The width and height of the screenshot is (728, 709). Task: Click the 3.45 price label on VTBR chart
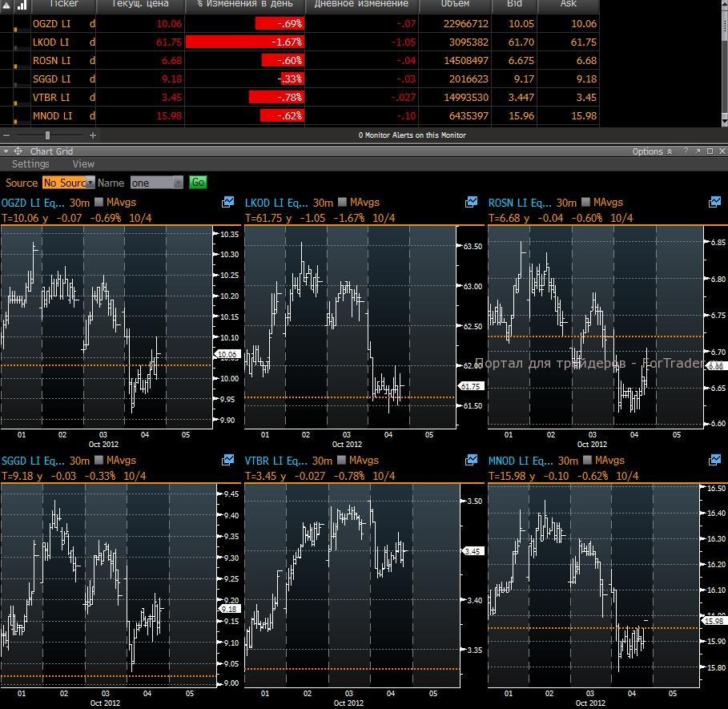pos(473,551)
